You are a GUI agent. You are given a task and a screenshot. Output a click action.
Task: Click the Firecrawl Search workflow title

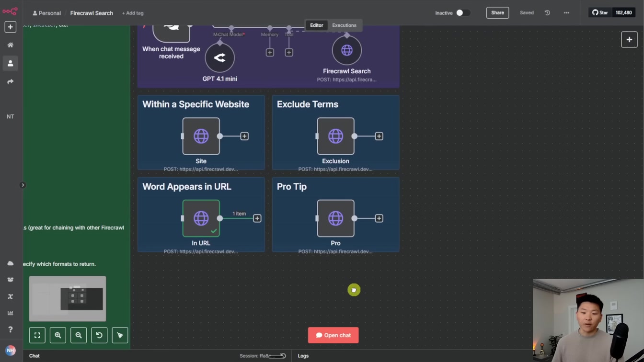pos(92,13)
